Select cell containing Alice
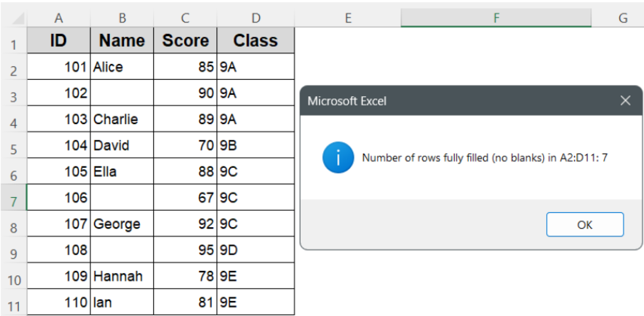 tap(122, 67)
